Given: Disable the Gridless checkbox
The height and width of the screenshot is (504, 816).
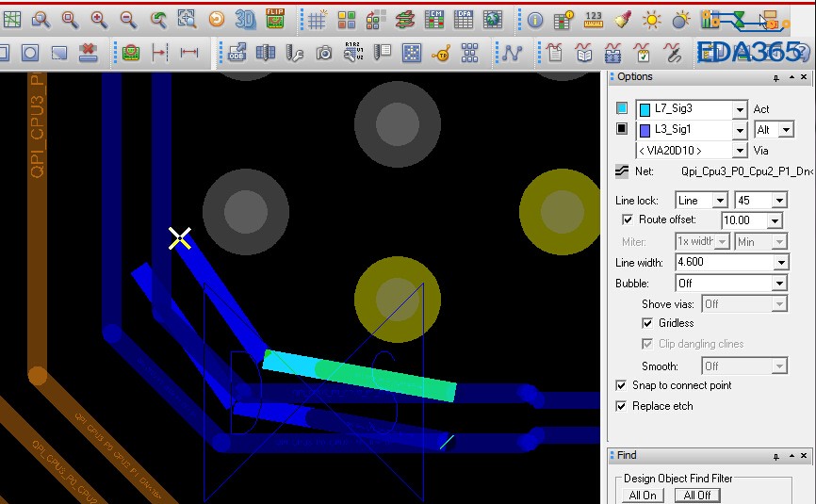Looking at the screenshot, I should (x=647, y=323).
